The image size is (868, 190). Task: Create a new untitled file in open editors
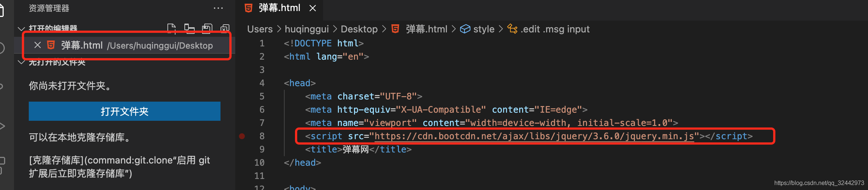pos(171,28)
